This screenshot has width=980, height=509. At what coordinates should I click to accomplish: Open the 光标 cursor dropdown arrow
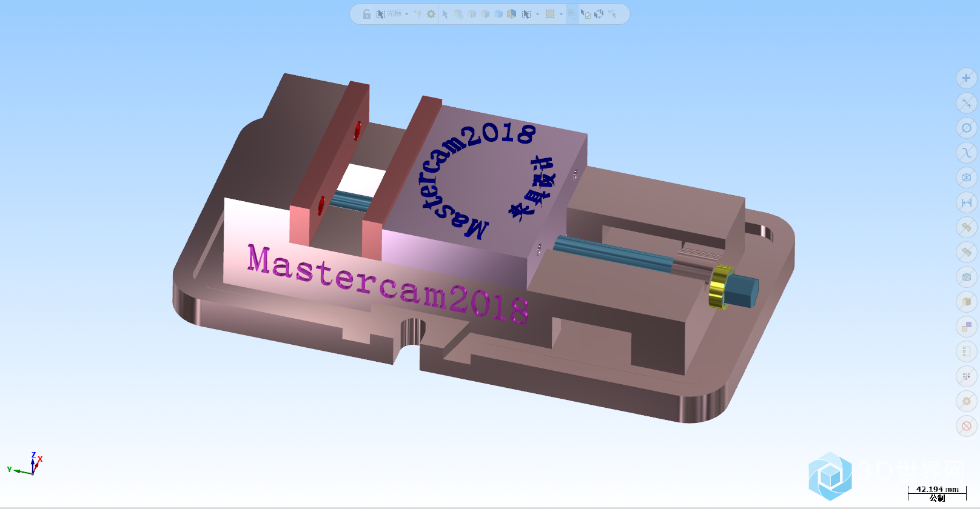pyautogui.click(x=406, y=14)
